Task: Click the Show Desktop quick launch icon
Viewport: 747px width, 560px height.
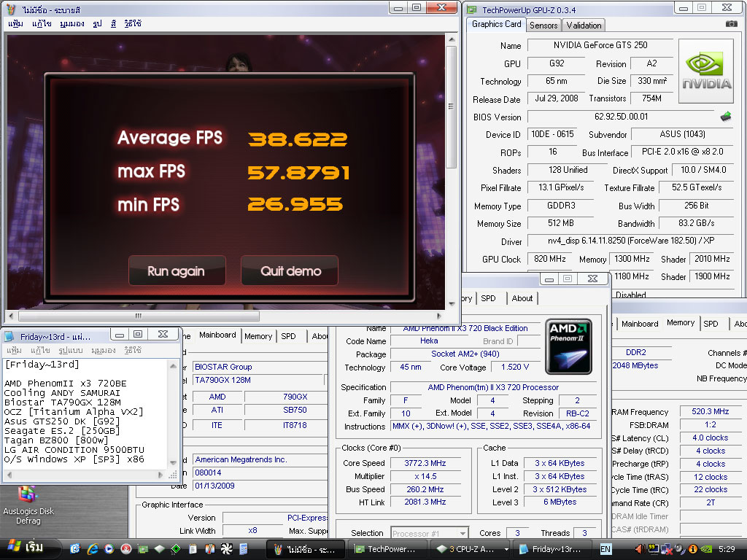Action: click(x=75, y=549)
